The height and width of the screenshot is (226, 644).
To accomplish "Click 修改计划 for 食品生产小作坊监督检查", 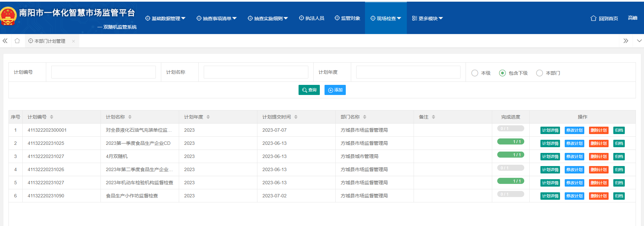I will (575, 196).
